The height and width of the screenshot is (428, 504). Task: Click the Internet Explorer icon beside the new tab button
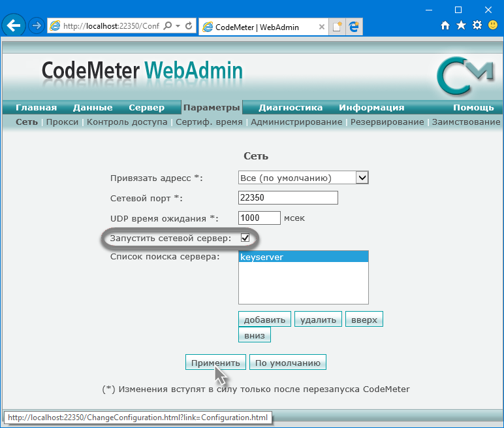tap(354, 27)
